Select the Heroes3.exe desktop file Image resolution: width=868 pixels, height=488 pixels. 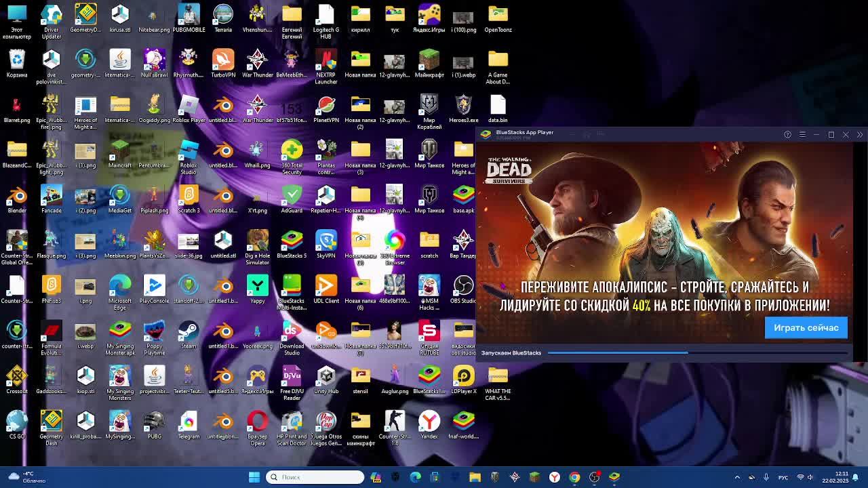click(463, 109)
